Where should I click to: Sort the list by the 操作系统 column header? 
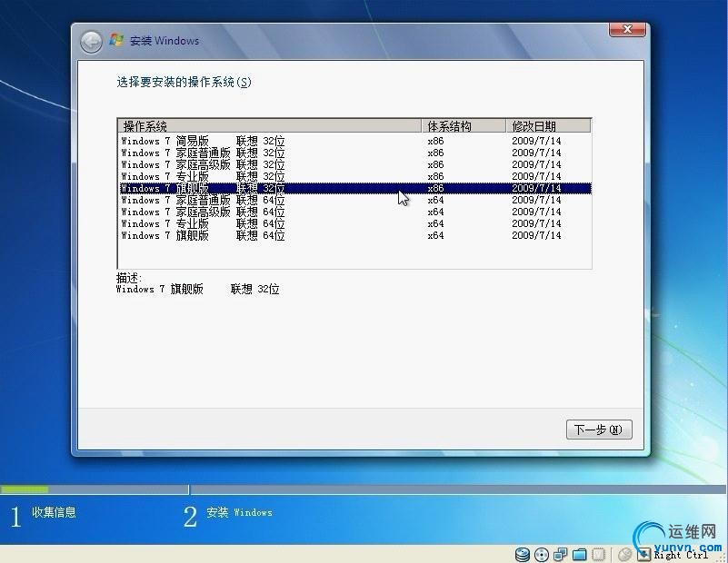click(x=269, y=126)
